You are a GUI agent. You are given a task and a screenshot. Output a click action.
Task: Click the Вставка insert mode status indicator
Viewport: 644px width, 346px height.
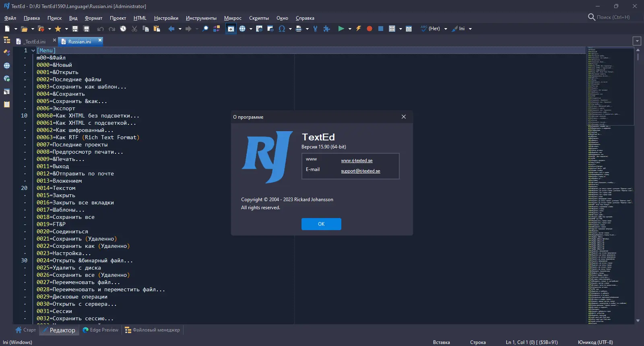(442, 342)
